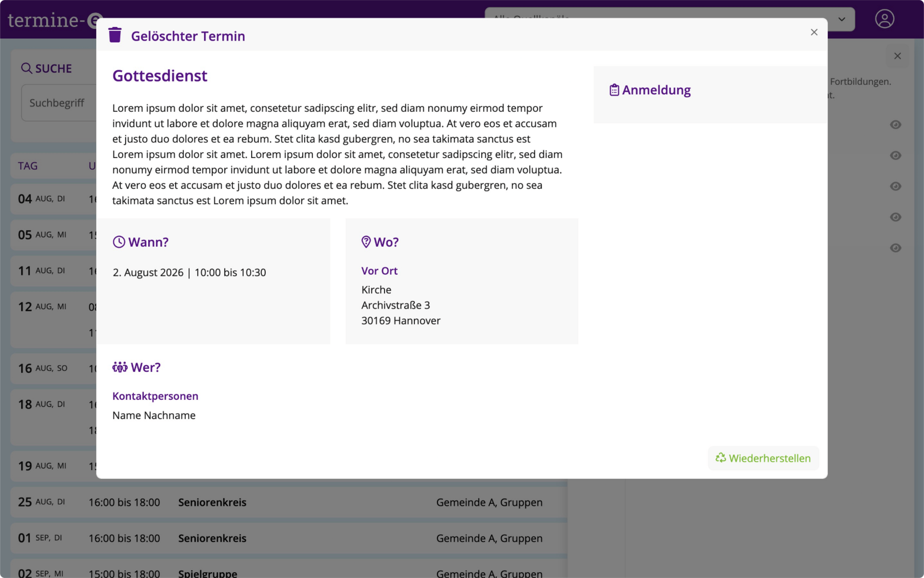The height and width of the screenshot is (578, 924).
Task: Click the date text 2. August 2026
Action: (148, 273)
